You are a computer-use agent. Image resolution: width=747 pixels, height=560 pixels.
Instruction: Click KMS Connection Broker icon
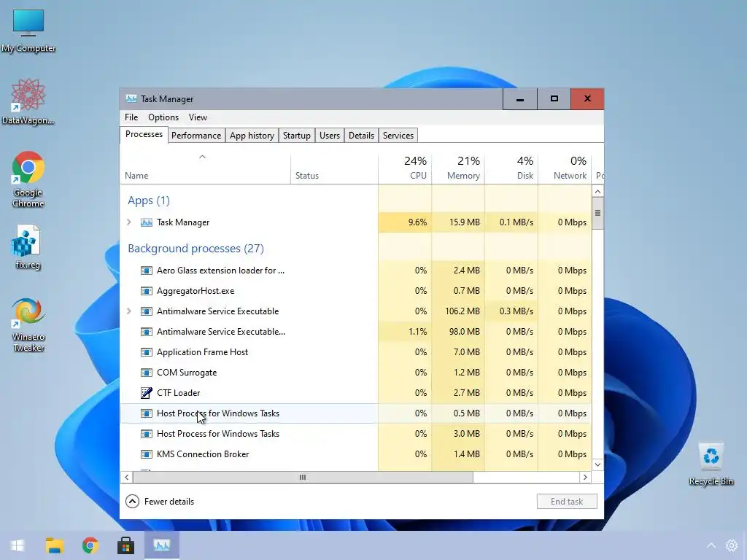146,454
